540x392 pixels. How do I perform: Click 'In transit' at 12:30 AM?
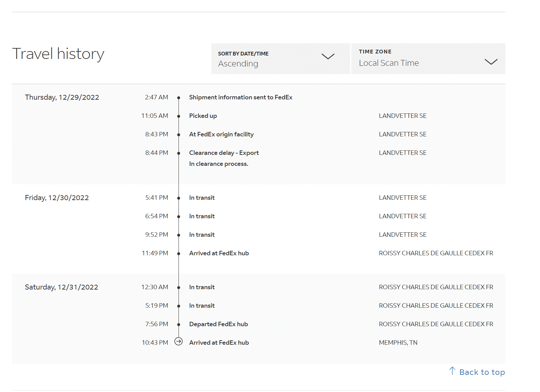click(x=202, y=287)
